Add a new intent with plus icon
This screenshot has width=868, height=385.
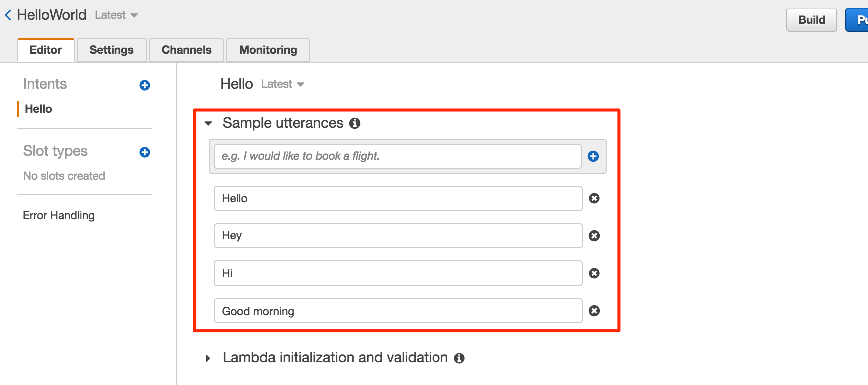145,85
